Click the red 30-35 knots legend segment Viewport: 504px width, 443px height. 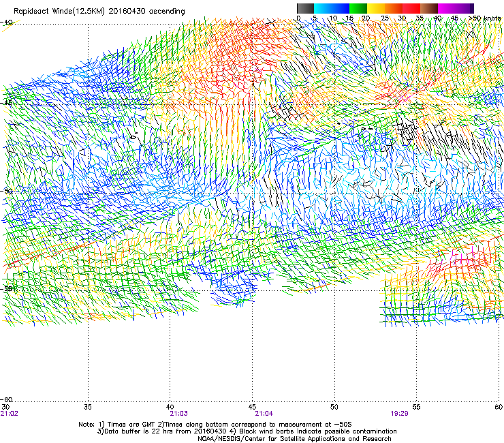coord(411,8)
